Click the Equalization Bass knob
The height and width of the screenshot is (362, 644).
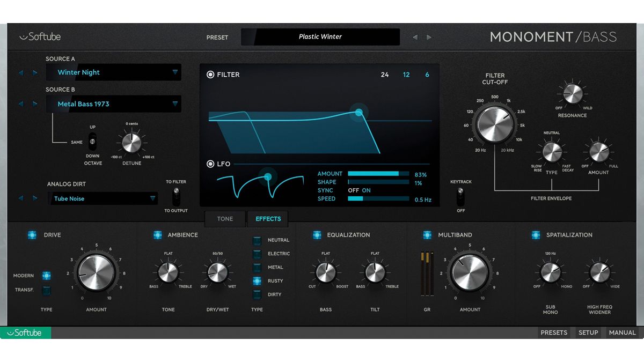tap(326, 272)
